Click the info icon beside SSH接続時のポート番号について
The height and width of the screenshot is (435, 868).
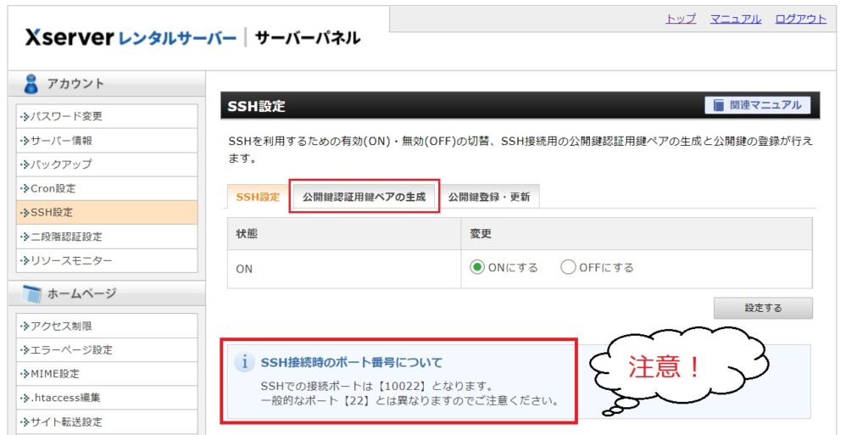244,363
